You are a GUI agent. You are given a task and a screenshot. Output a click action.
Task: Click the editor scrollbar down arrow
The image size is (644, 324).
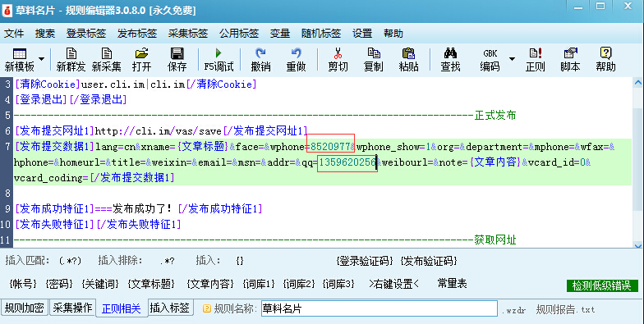637,245
